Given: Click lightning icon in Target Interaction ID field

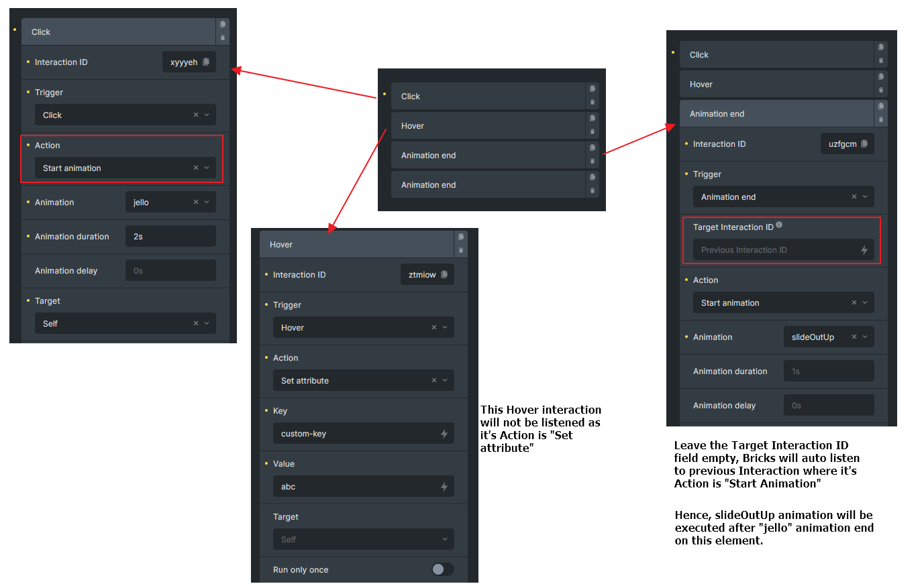Looking at the screenshot, I should click(864, 250).
